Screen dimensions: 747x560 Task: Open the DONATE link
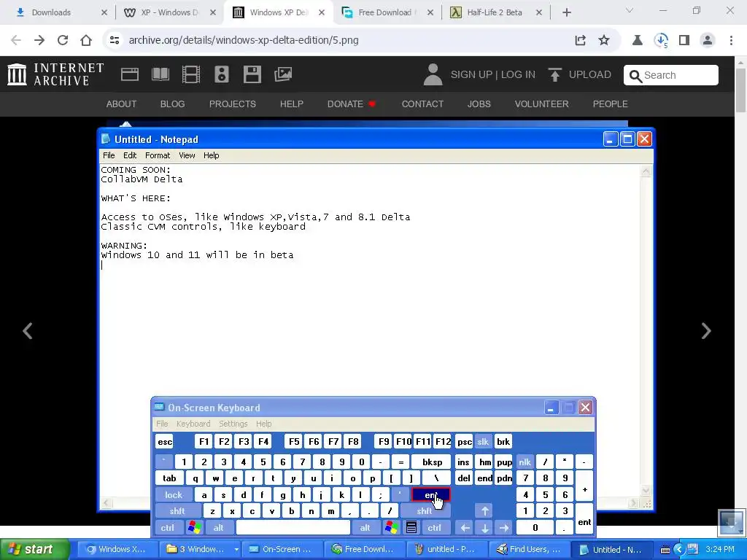pos(352,104)
